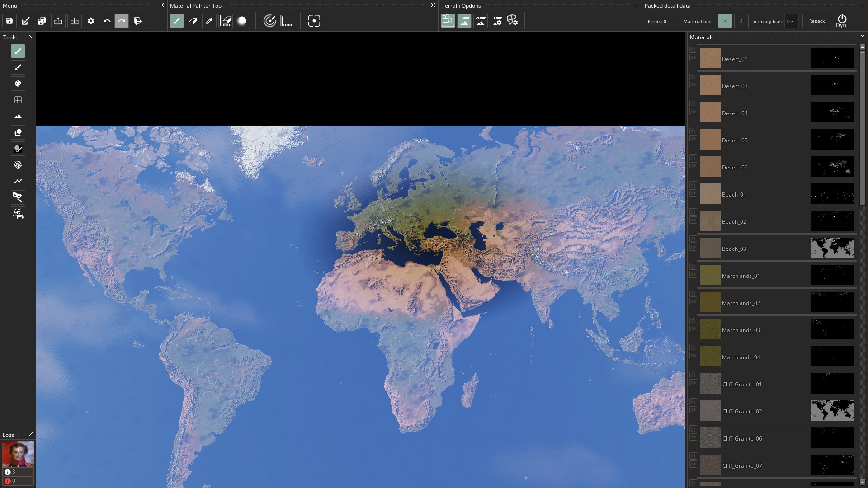This screenshot has width=868, height=488.
Task: Click the undo arrow in the Menu toolbar
Action: [x=107, y=21]
